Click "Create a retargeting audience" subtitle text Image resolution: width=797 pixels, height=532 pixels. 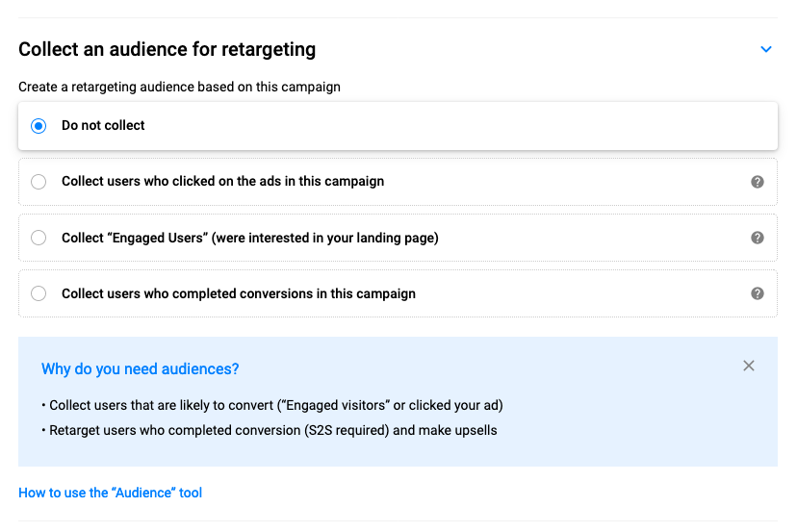[179, 87]
